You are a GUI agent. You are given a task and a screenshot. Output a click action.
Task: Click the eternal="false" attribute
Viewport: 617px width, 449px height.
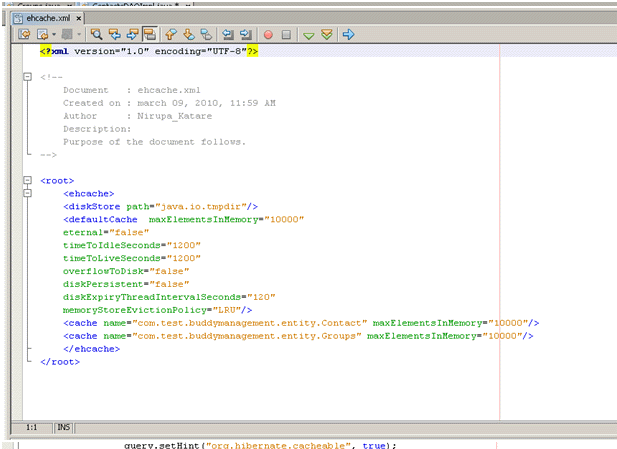pos(106,233)
